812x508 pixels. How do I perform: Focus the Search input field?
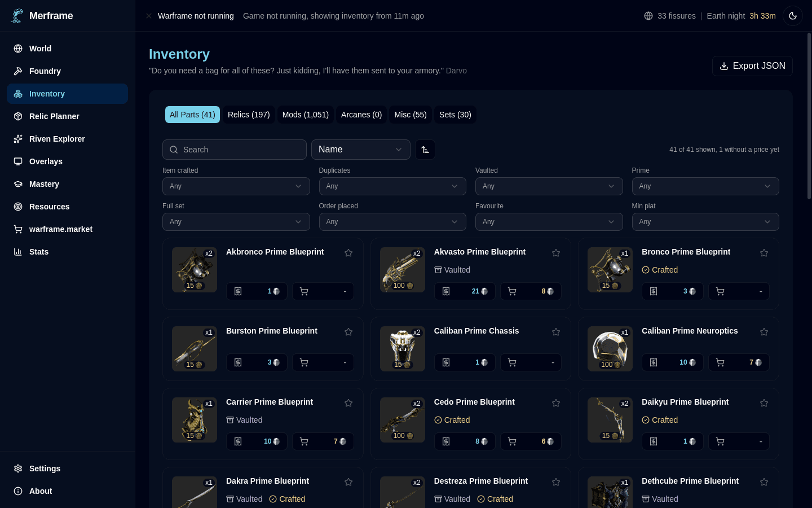pyautogui.click(x=235, y=150)
